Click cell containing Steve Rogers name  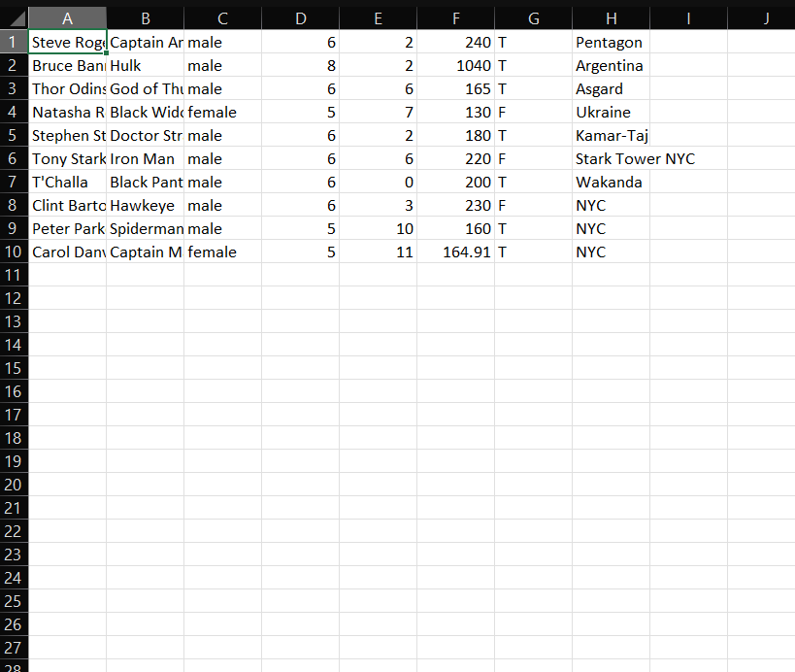[x=67, y=42]
